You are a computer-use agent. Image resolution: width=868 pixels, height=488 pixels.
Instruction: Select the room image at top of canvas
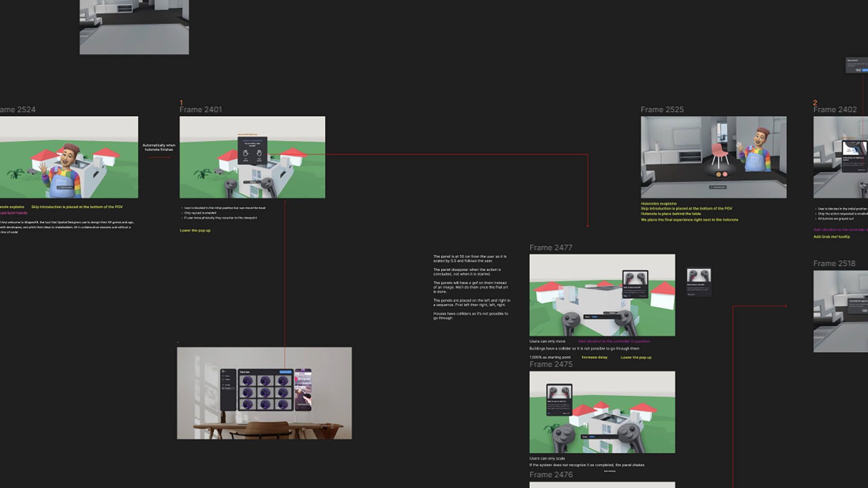(x=134, y=27)
